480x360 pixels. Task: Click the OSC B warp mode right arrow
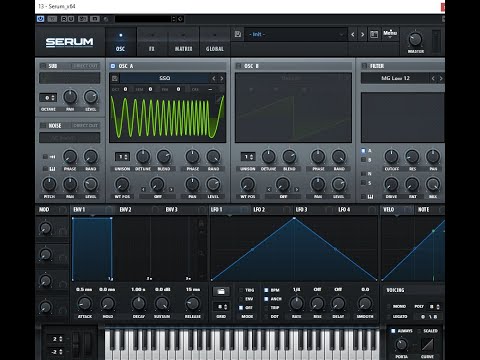pyautogui.click(x=297, y=189)
